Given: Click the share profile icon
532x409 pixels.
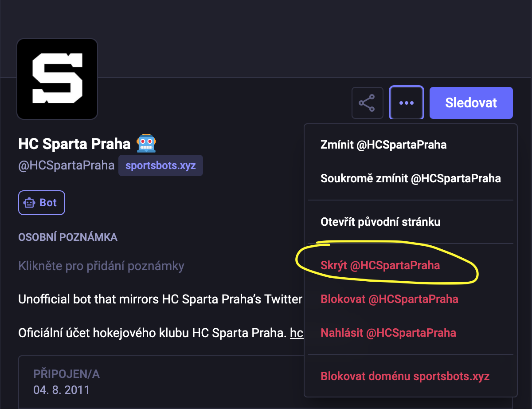Looking at the screenshot, I should point(367,103).
